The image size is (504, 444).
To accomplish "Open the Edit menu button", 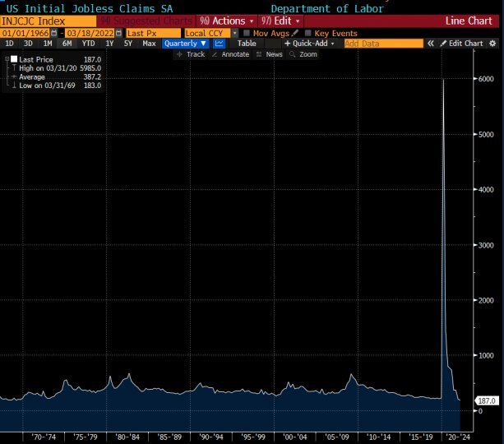I will point(280,20).
